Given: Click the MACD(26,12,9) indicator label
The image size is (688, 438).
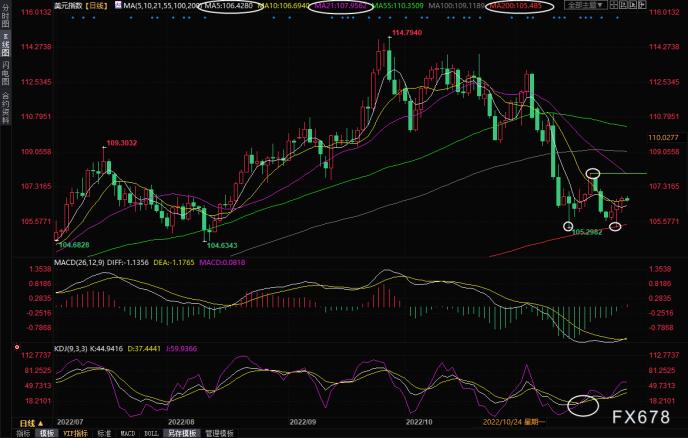Looking at the screenshot, I should pyautogui.click(x=77, y=262).
